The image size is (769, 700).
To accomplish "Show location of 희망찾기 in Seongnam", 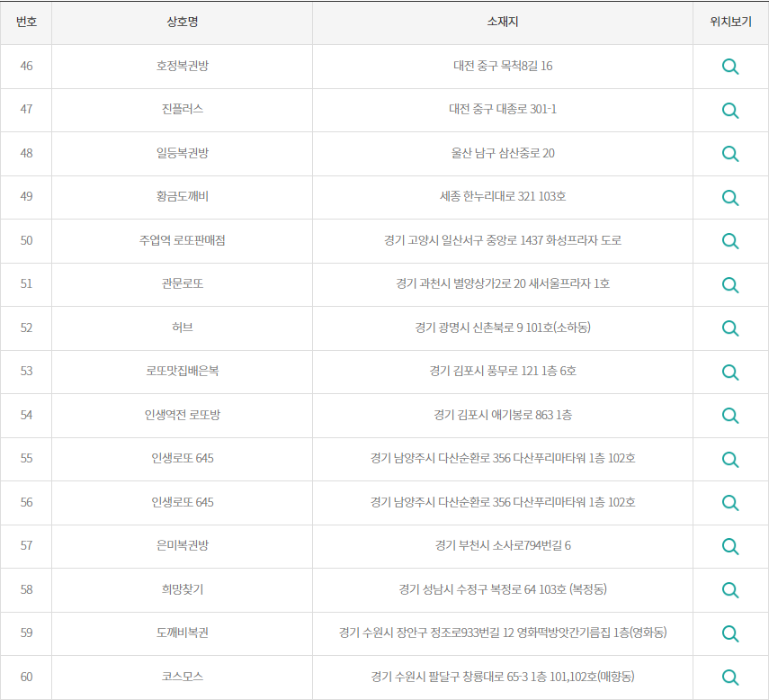I will click(730, 590).
